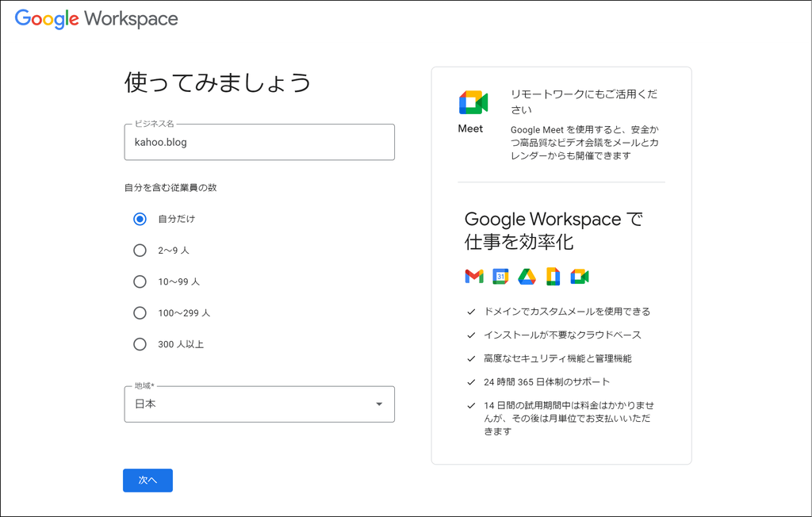Click the ビジネス名 input field
Image resolution: width=812 pixels, height=517 pixels.
point(259,142)
